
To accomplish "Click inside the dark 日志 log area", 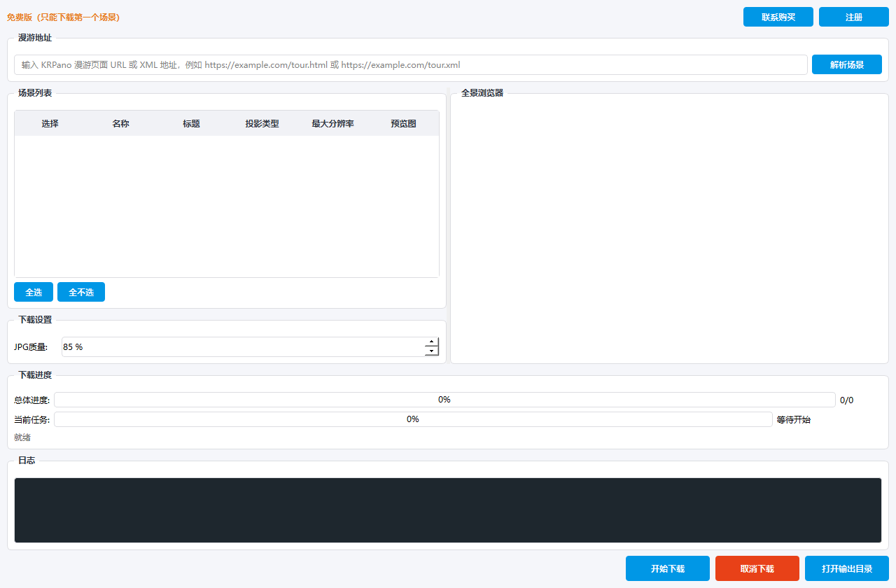I will click(x=448, y=510).
